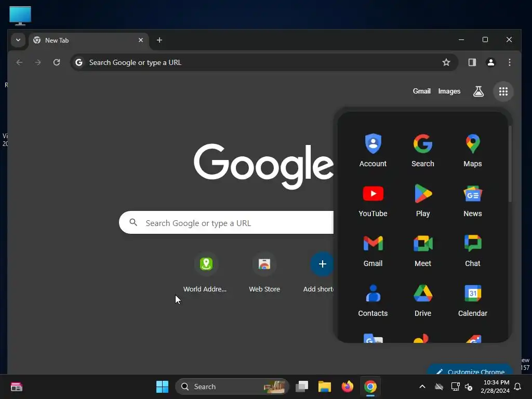Image resolution: width=532 pixels, height=399 pixels.
Task: Open a new tab with plus button
Action: coord(159,40)
